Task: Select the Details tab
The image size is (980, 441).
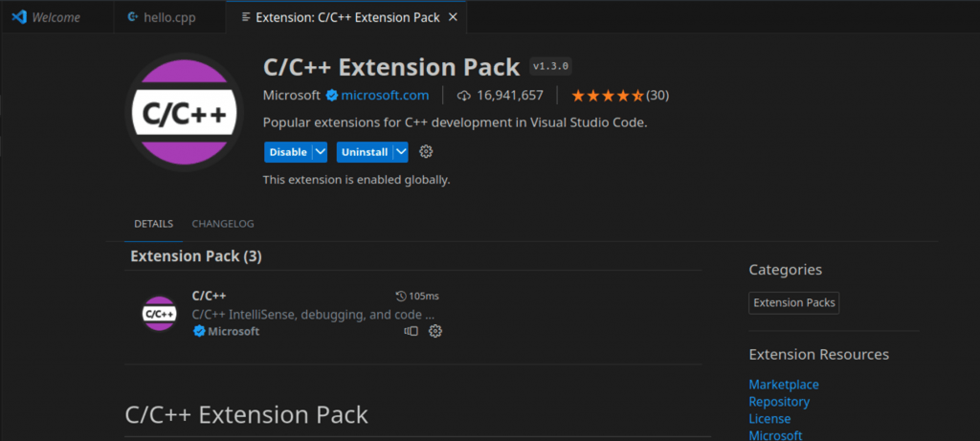Action: tap(153, 224)
